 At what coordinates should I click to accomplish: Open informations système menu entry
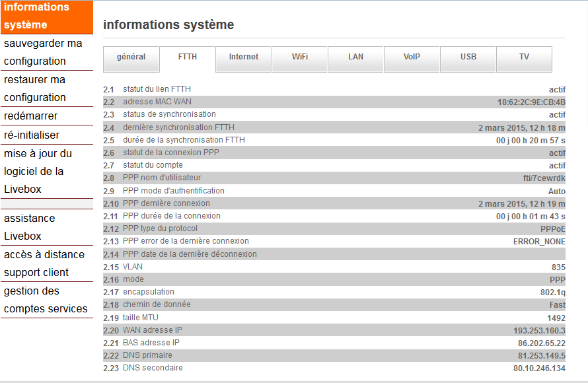point(36,17)
